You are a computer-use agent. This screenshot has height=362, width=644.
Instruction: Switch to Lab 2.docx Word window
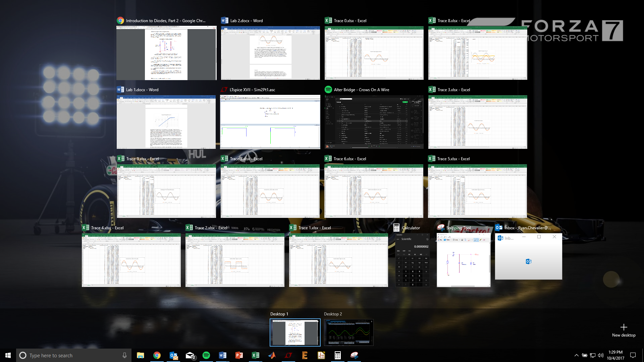(x=270, y=53)
